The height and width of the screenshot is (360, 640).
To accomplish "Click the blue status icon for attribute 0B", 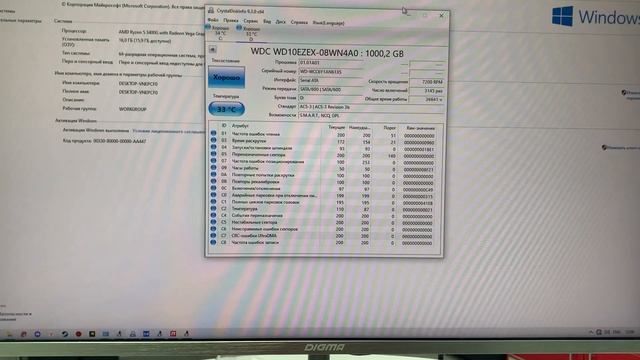I will click(213, 181).
